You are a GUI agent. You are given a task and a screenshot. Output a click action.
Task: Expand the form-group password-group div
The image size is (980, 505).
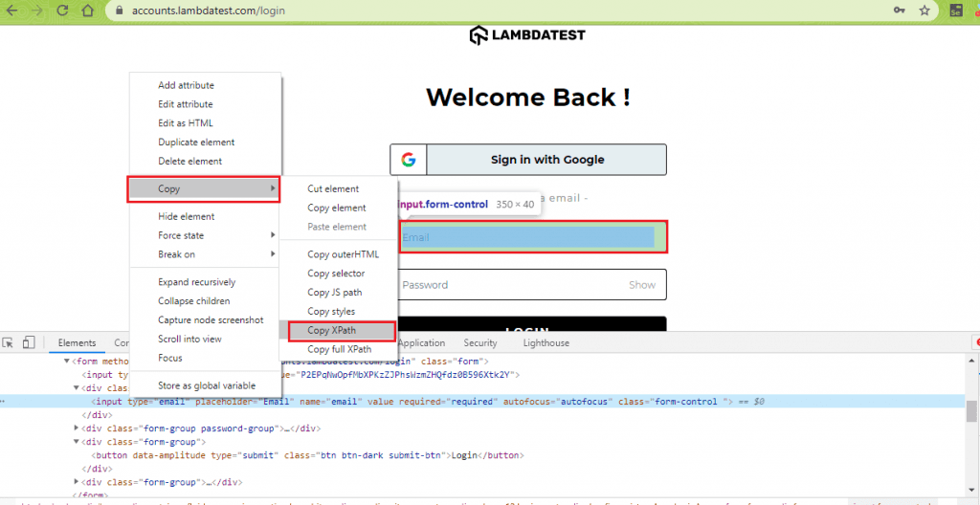click(77, 428)
